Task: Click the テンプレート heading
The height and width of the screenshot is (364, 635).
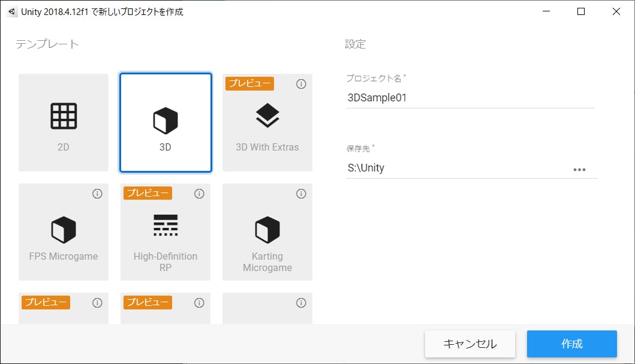Action: tap(47, 44)
